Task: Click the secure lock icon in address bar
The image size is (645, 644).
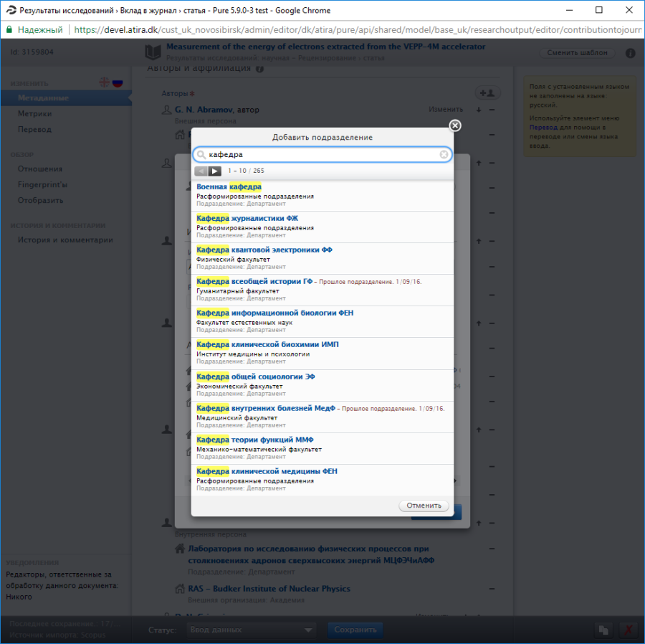Action: (9, 29)
